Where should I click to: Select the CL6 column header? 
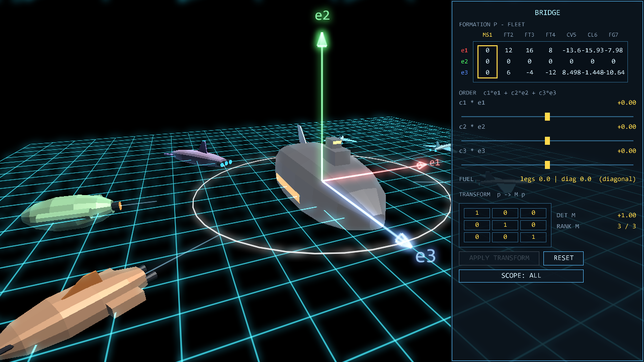point(592,35)
